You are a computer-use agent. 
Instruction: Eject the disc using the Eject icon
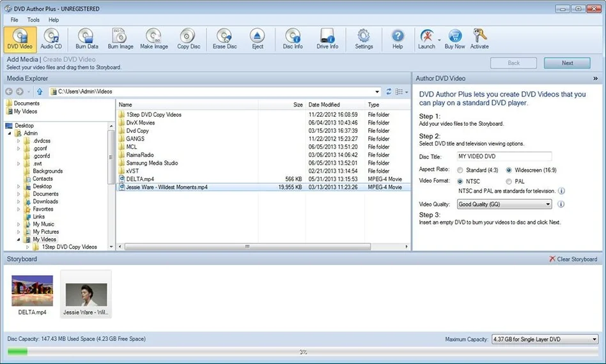pyautogui.click(x=258, y=38)
